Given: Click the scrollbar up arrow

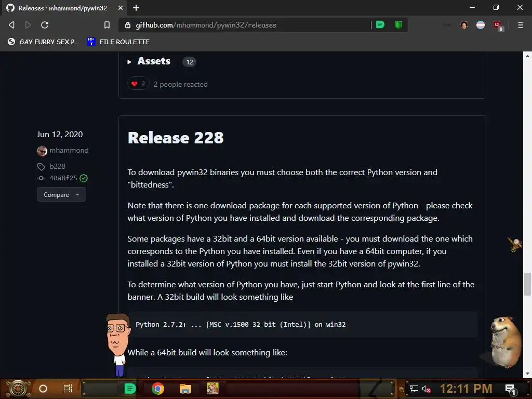Looking at the screenshot, I should click(527, 56).
